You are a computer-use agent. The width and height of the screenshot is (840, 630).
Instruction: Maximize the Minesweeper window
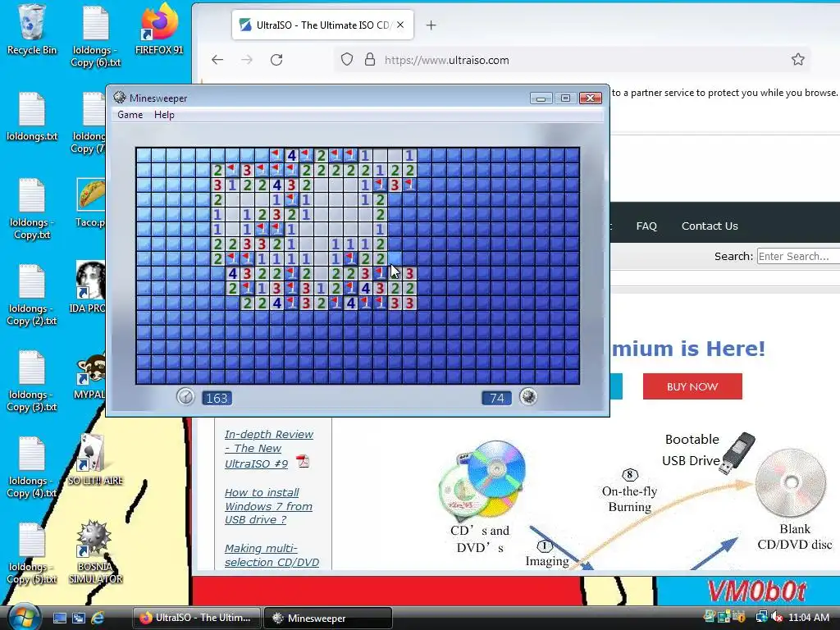(x=565, y=98)
